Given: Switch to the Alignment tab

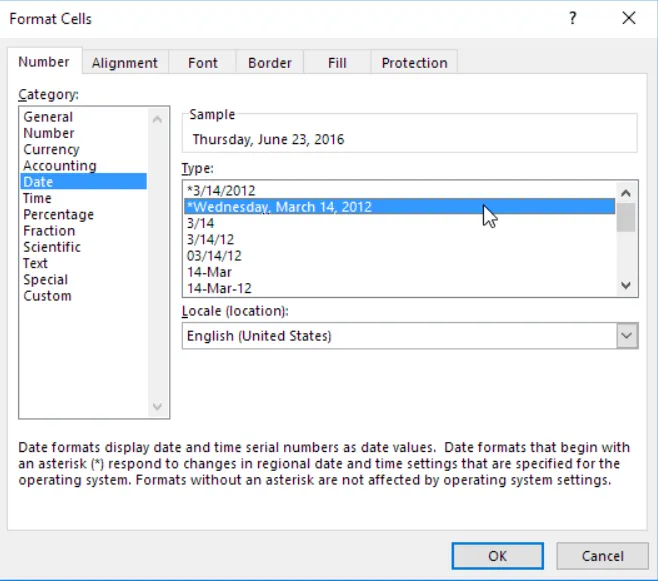Looking at the screenshot, I should point(125,63).
